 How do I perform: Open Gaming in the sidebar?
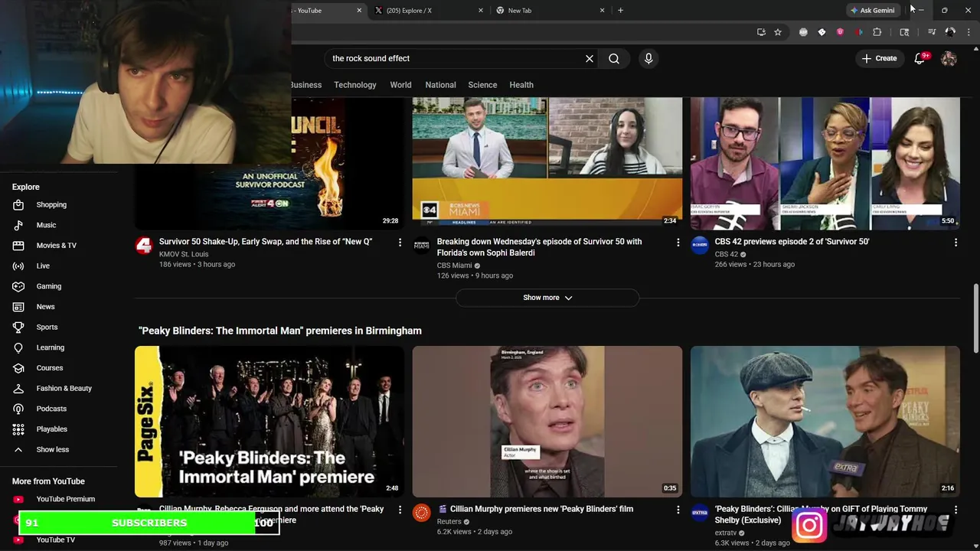(x=59, y=286)
